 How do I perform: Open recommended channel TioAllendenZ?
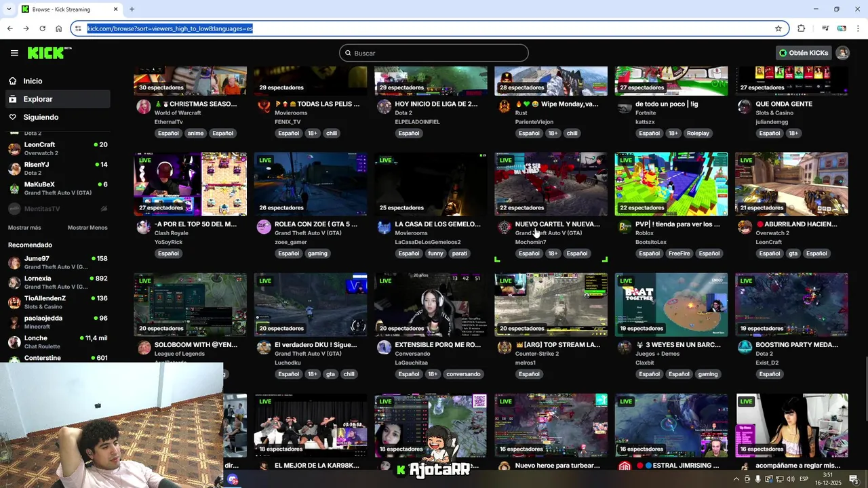(x=58, y=302)
